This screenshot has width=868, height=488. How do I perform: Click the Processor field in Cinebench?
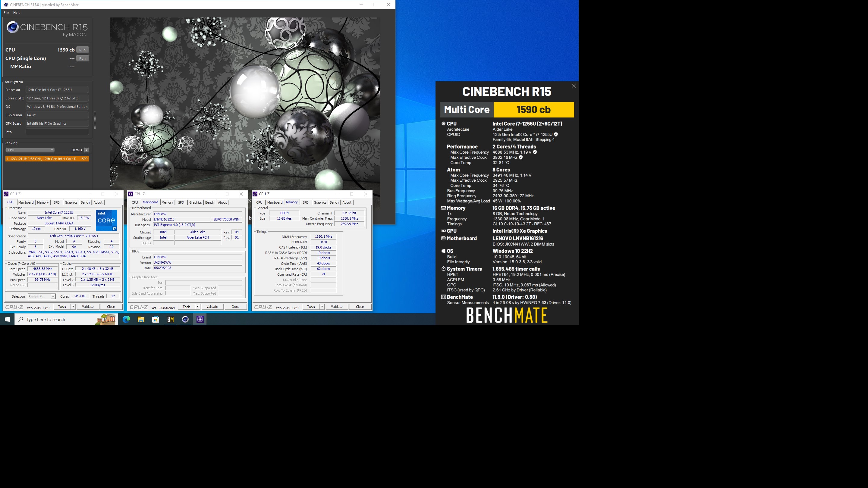pos(57,90)
